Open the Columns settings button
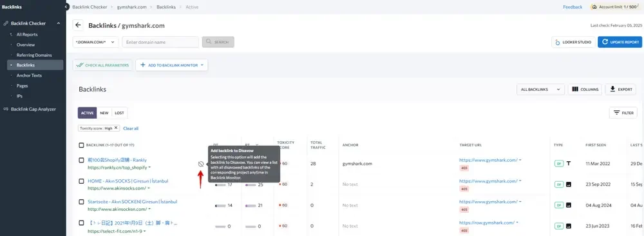 click(x=585, y=89)
